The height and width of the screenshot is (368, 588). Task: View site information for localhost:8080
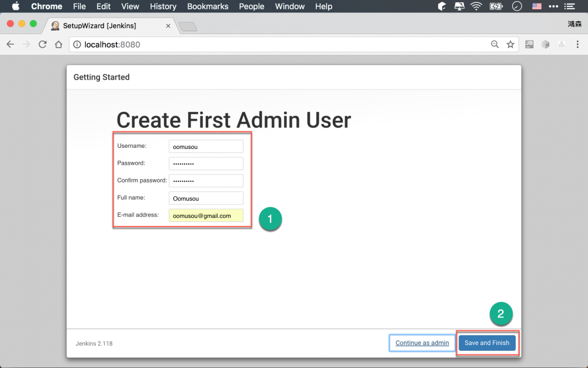click(76, 44)
